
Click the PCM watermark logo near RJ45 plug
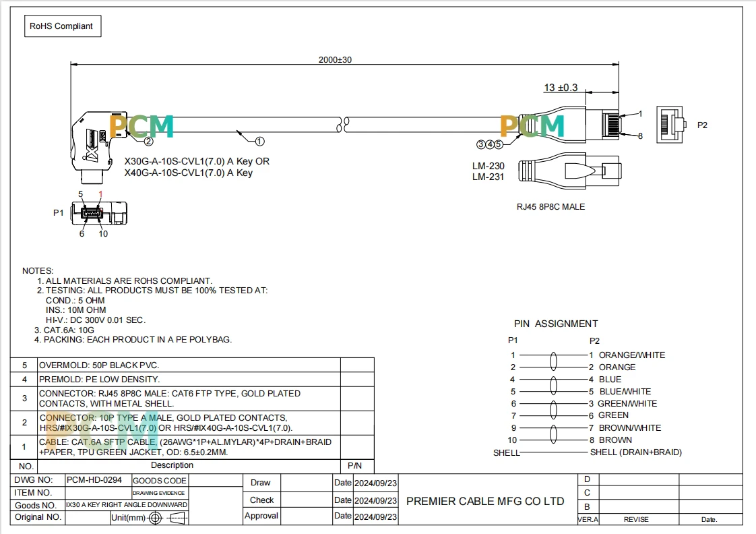click(x=532, y=126)
